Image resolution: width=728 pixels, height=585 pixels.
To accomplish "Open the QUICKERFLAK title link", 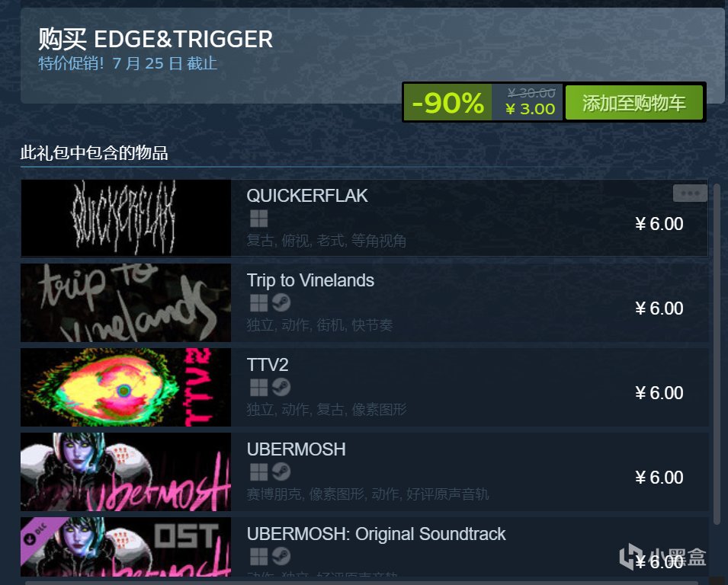I will [x=307, y=196].
